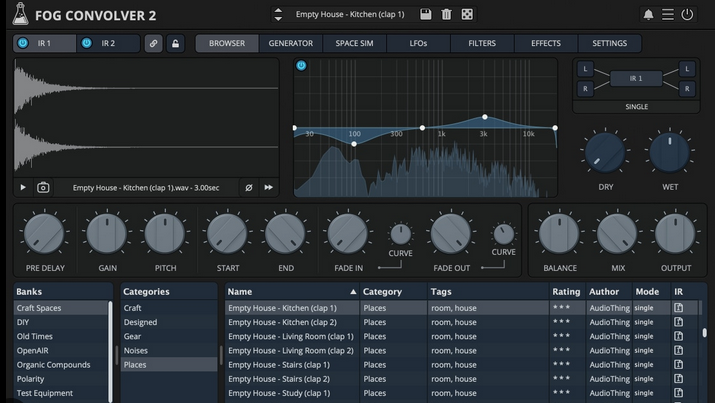The width and height of the screenshot is (715, 403).
Task: Open notifications bell icon
Action: (648, 15)
